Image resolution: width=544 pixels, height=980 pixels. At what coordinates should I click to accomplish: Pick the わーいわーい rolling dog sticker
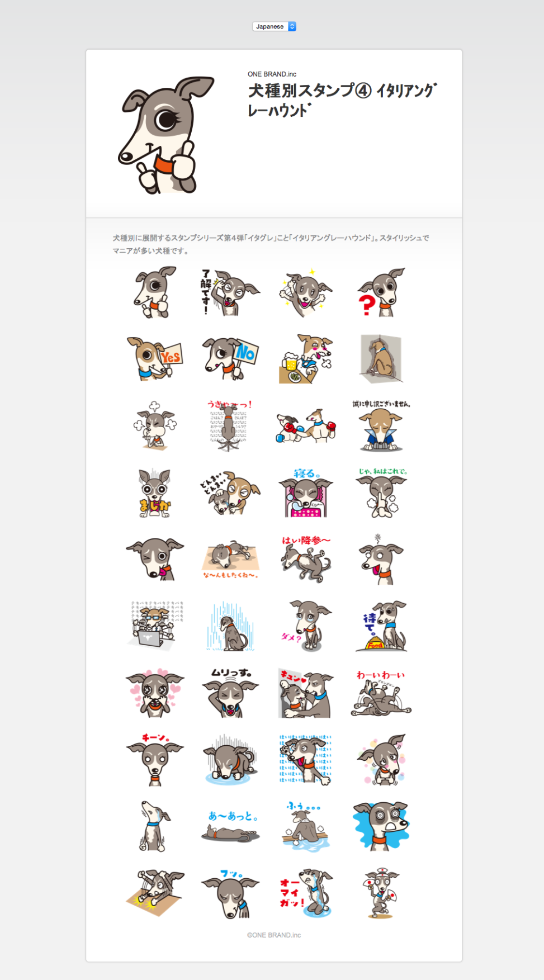[381, 693]
